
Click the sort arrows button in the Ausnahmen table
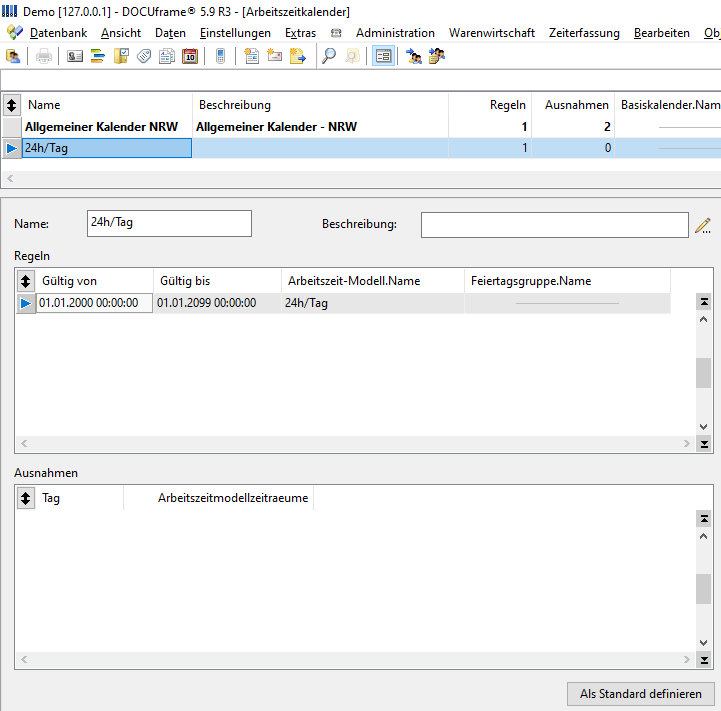[x=26, y=498]
